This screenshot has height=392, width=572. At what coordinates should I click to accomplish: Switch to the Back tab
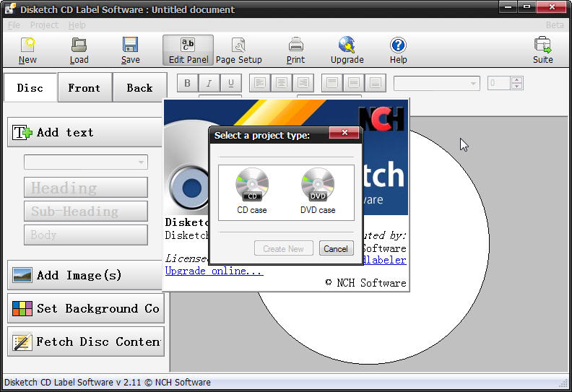139,88
